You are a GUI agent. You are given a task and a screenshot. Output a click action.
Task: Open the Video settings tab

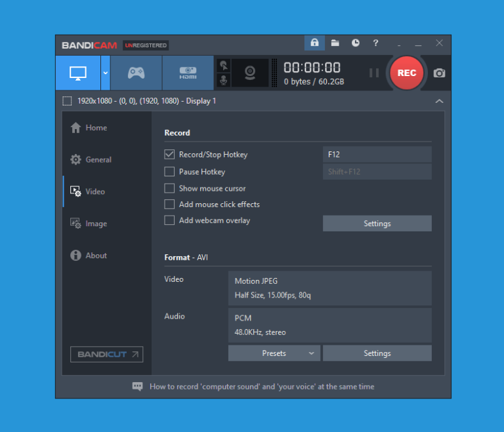pyautogui.click(x=108, y=191)
